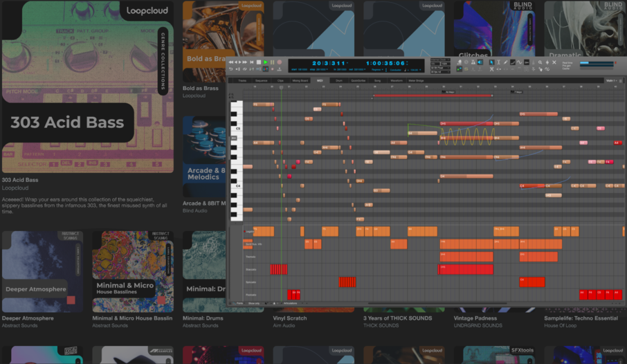This screenshot has width=627, height=364.
Task: Select the Pizzicato articulation lane label
Action: click(x=251, y=295)
